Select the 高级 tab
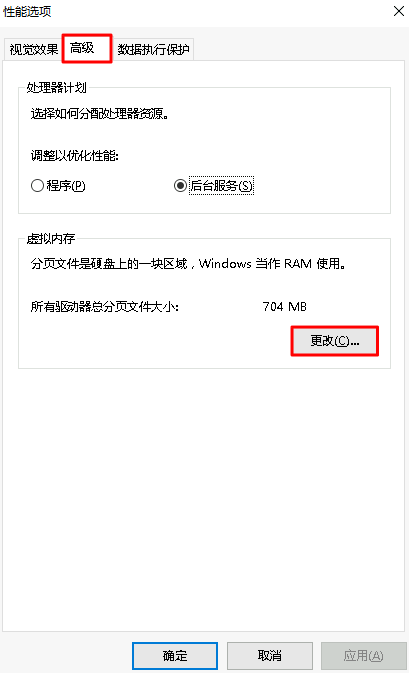The image size is (409, 673). click(87, 48)
